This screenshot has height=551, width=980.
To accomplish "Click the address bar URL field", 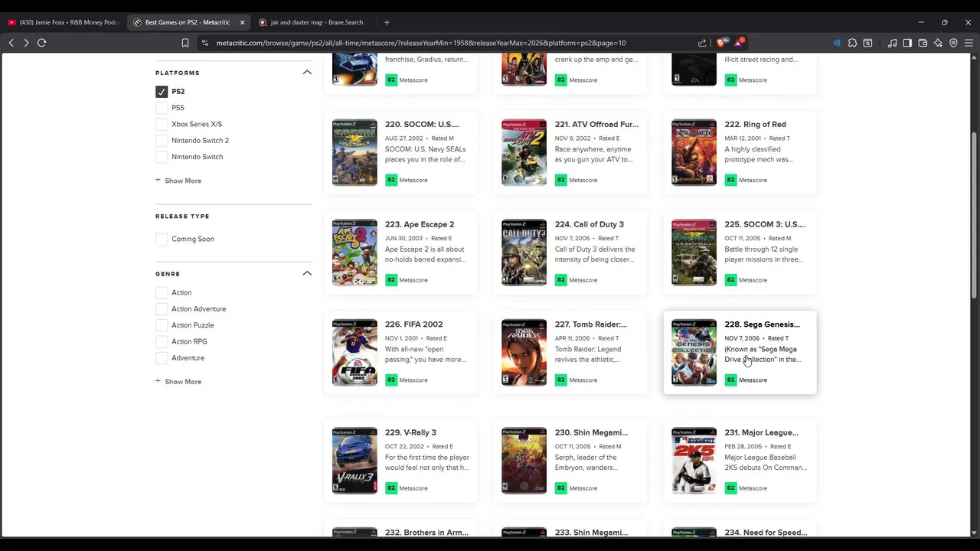I will pyautogui.click(x=420, y=43).
